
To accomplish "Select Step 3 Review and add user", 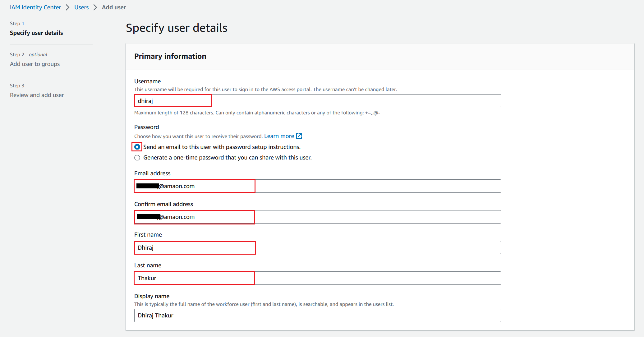I will pos(37,95).
